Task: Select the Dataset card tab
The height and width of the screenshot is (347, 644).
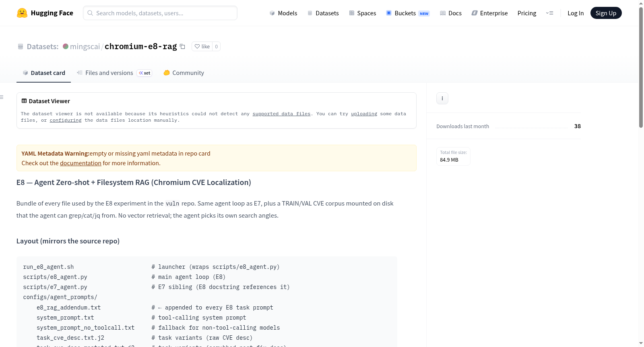Action: point(43,73)
